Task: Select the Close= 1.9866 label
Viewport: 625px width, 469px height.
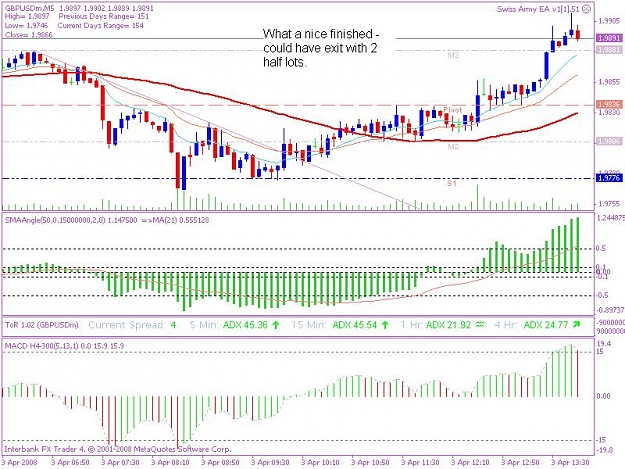Action: (x=28, y=35)
